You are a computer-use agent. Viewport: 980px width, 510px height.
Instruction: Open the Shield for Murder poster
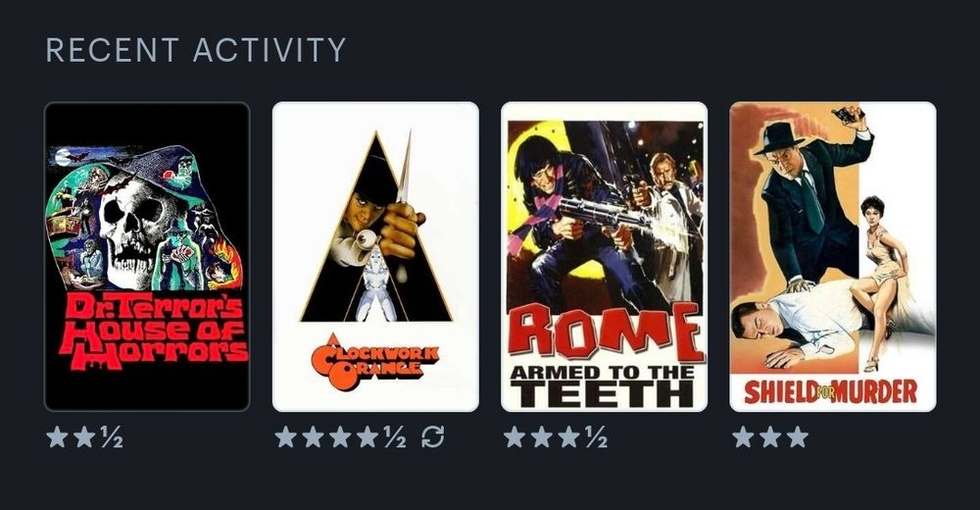[x=833, y=257]
